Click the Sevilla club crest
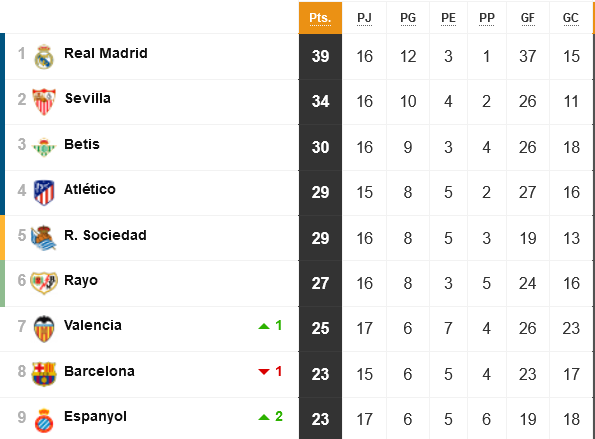Screen dimensions: 595x439 pyautogui.click(x=44, y=102)
